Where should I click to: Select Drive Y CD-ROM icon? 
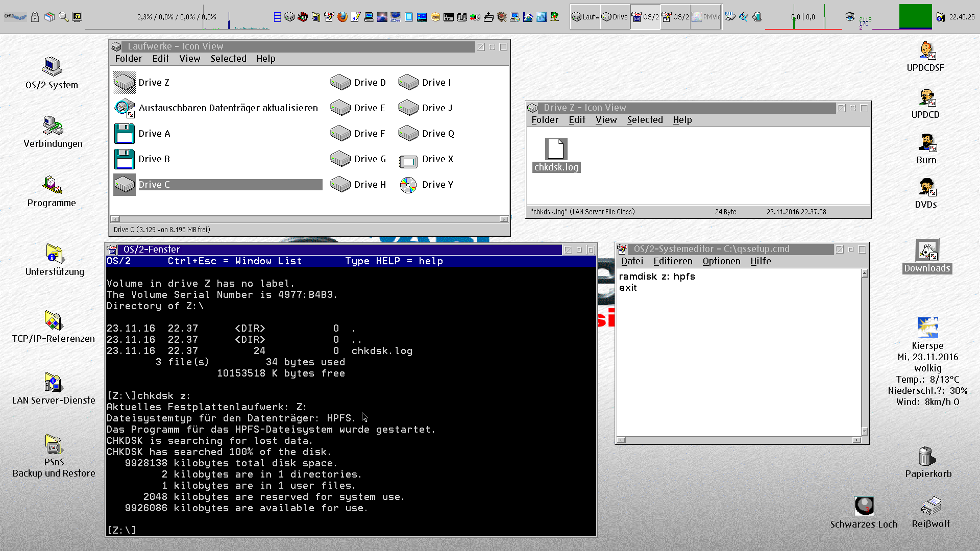pos(426,185)
